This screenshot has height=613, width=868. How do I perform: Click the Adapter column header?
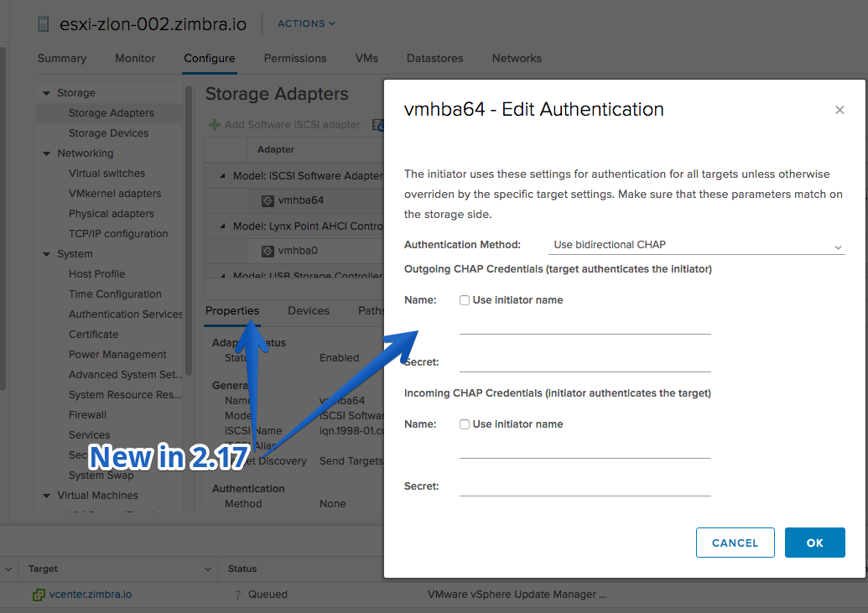click(315, 149)
